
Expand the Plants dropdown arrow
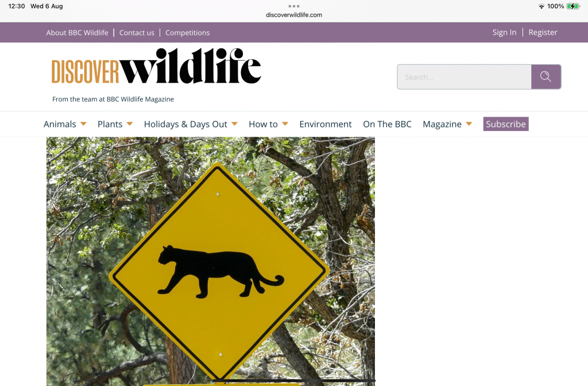point(130,124)
